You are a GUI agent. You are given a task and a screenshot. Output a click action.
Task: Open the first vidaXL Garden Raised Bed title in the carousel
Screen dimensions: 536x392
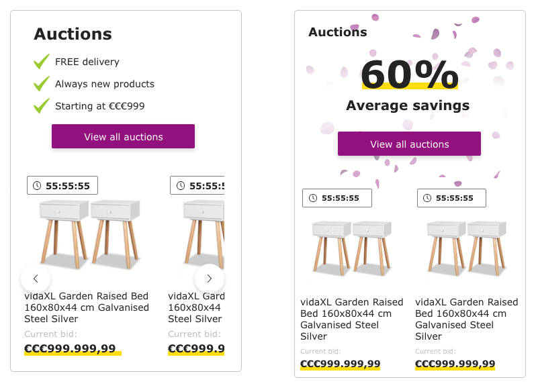tap(87, 307)
